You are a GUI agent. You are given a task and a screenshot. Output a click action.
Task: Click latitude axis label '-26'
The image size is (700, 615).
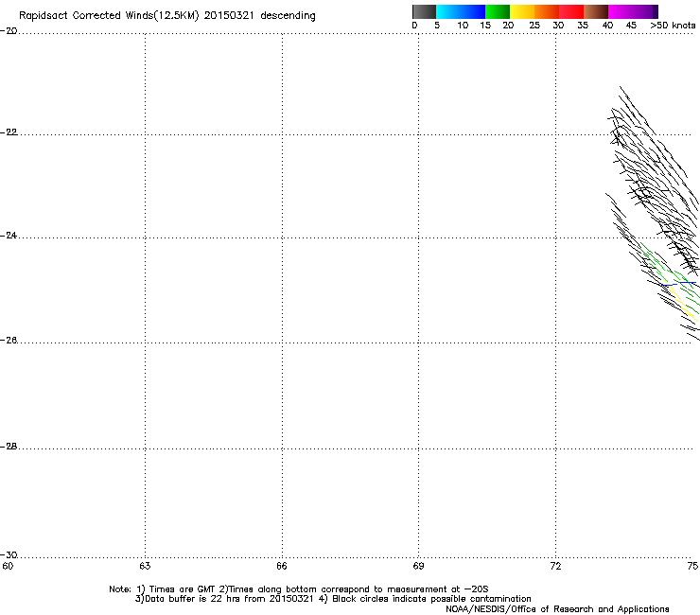tap(9, 341)
